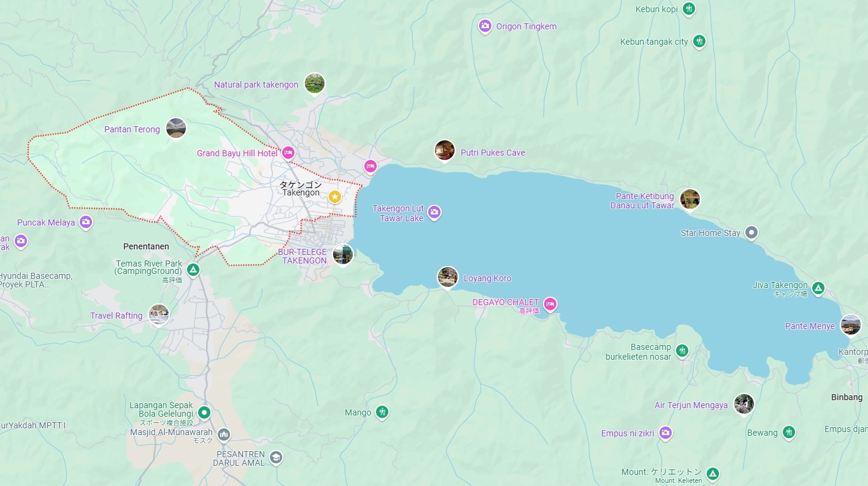
Task: Open the Loyang Koro photo thumbnail
Action: click(x=448, y=276)
